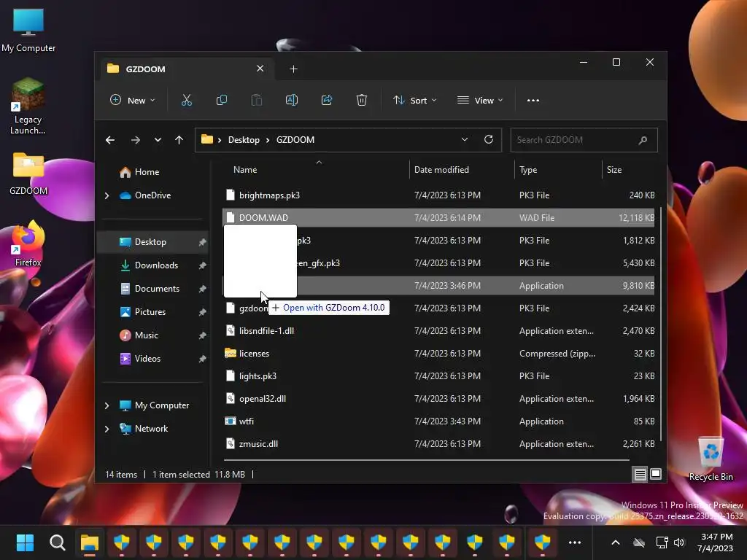Open the volume speaker control
The width and height of the screenshot is (747, 560).
679,542
